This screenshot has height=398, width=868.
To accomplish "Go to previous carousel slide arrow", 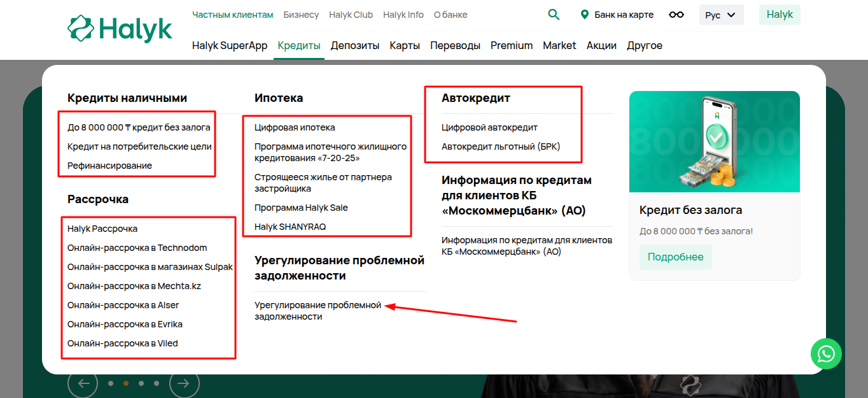I will [83, 383].
